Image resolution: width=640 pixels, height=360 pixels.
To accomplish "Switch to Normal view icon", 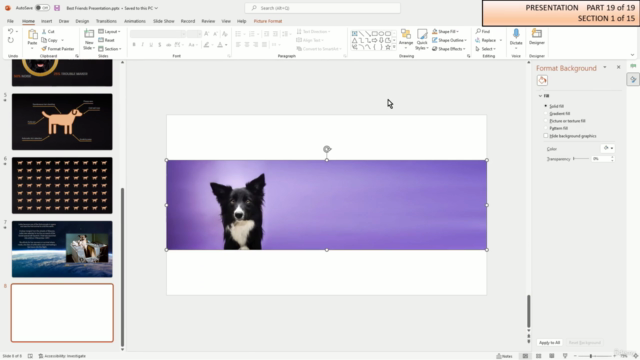I will tap(525, 356).
